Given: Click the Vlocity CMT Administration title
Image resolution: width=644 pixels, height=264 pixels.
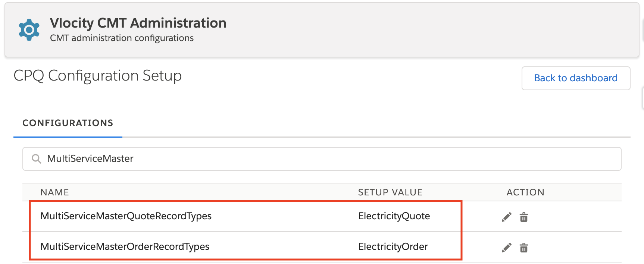Looking at the screenshot, I should click(x=138, y=23).
